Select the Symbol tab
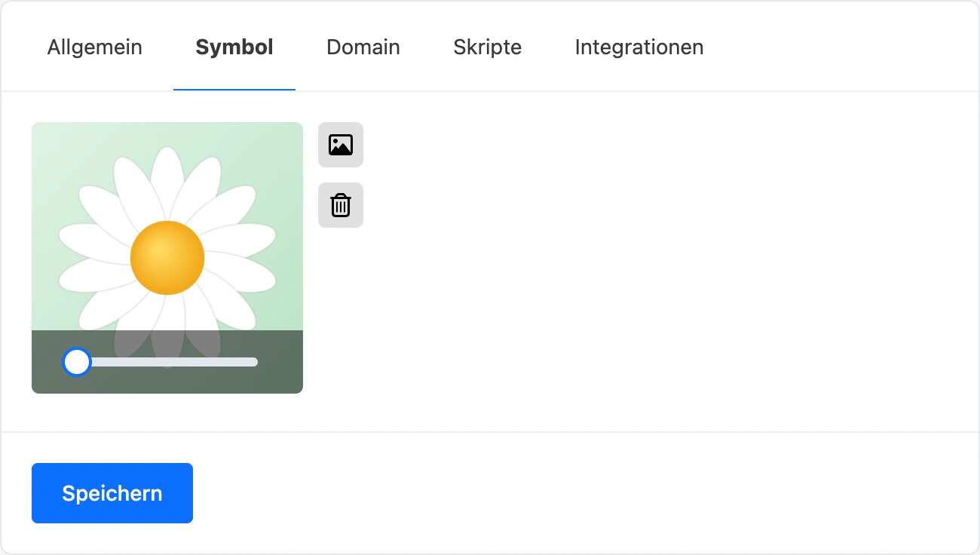Viewport: 980px width, 555px height. tap(234, 47)
